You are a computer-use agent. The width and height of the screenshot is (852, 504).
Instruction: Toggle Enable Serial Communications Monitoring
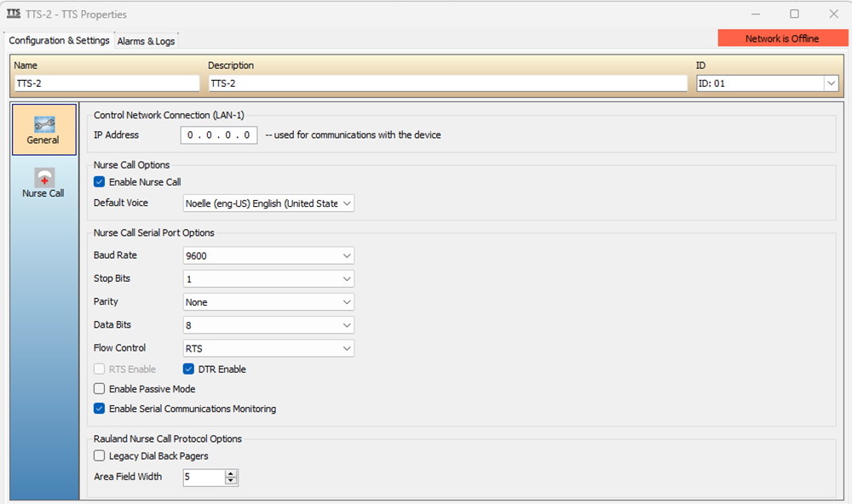99,409
